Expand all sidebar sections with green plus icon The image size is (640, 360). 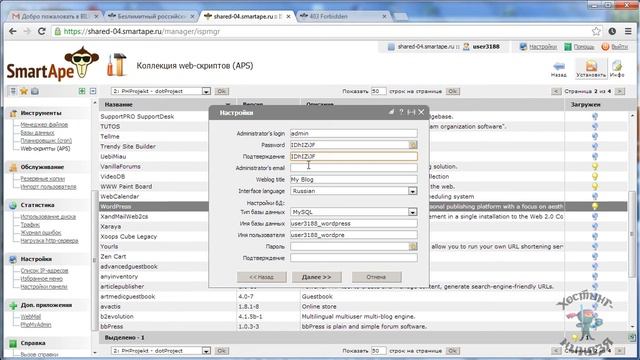click(82, 91)
